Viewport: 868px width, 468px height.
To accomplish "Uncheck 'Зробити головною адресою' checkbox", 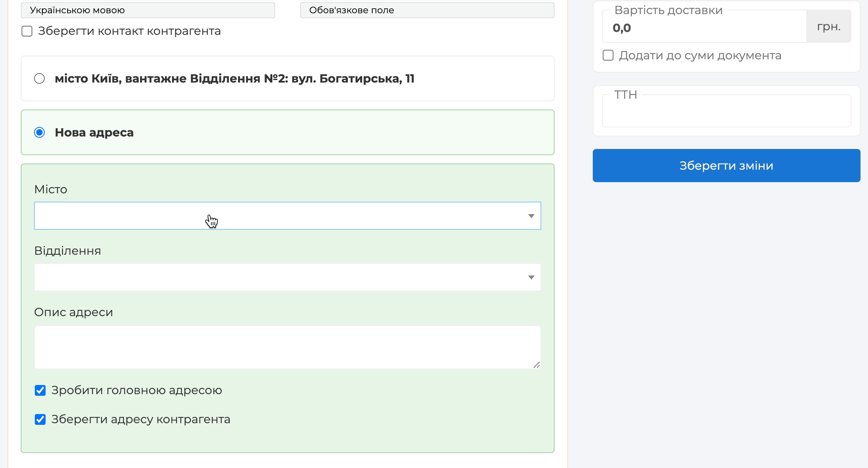I will click(40, 390).
